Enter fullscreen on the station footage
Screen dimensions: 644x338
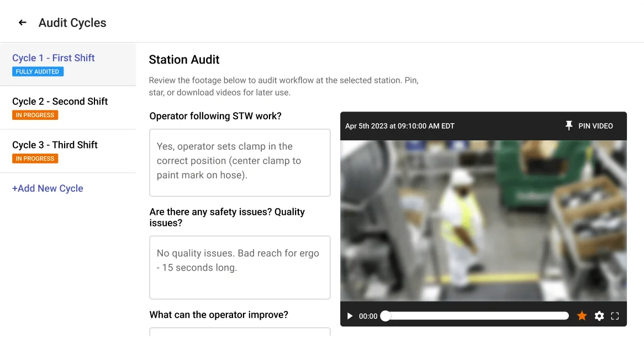pyautogui.click(x=615, y=315)
